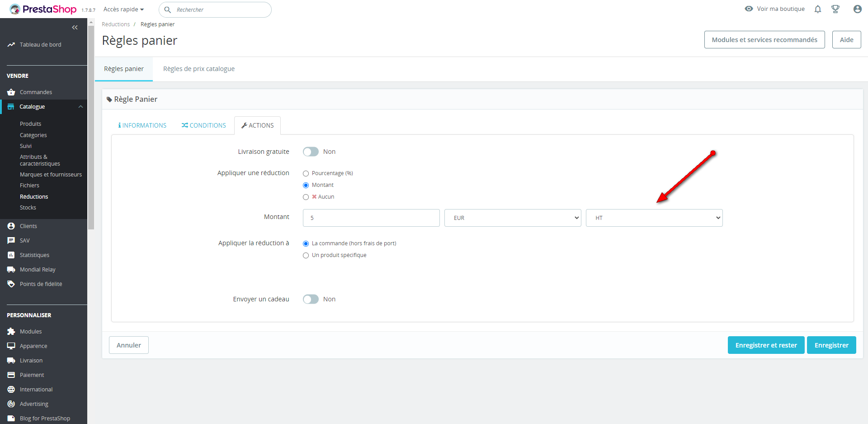Switch to the CONDITIONS tab
The width and height of the screenshot is (868, 424).
[204, 125]
